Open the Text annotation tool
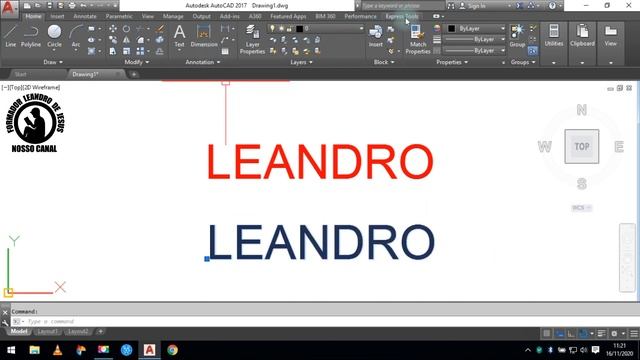The image size is (640, 360). 180,36
